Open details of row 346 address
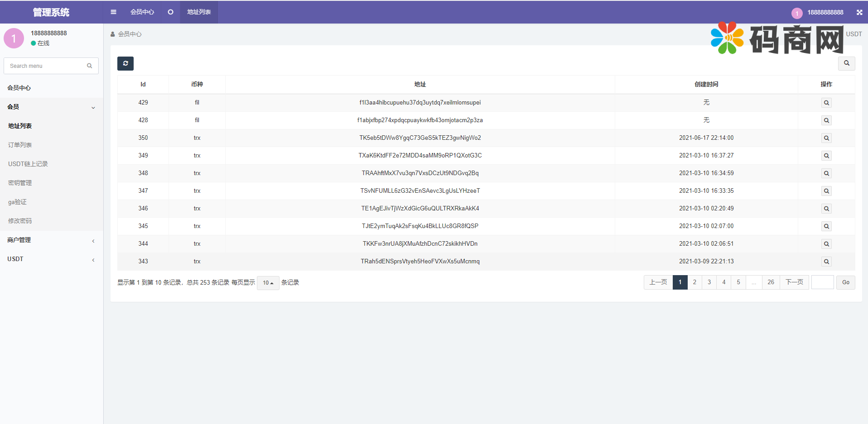This screenshot has height=424, width=868. 826,209
